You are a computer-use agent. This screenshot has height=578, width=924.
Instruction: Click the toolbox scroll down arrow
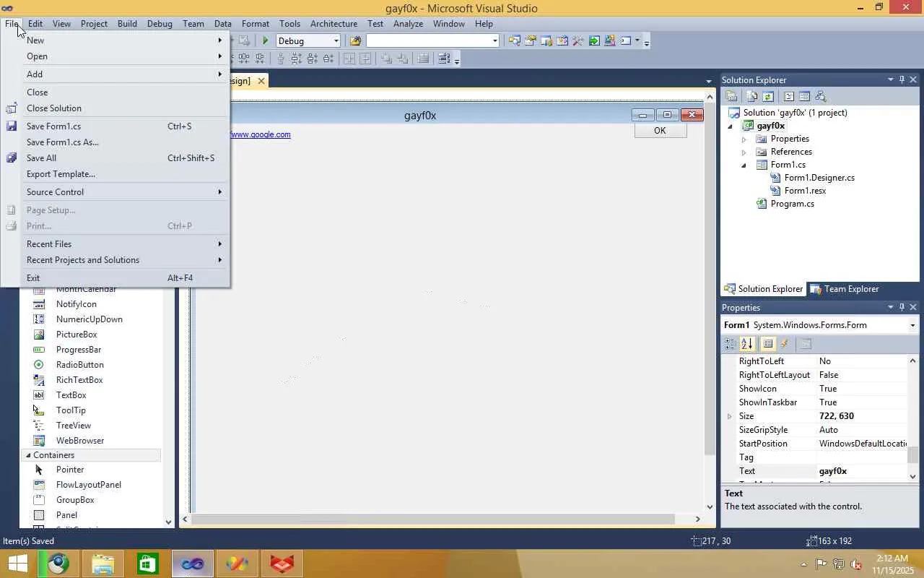pyautogui.click(x=168, y=522)
